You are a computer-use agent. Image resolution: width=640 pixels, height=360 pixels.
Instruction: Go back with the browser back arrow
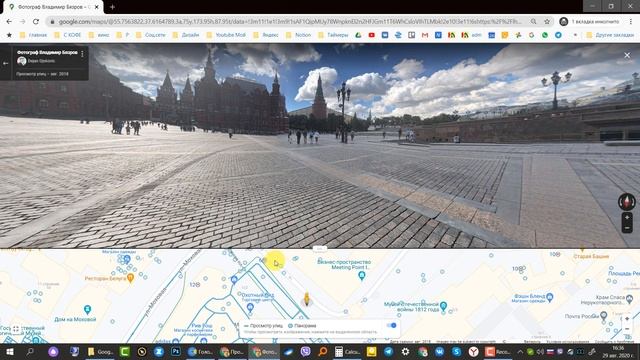click(9, 22)
